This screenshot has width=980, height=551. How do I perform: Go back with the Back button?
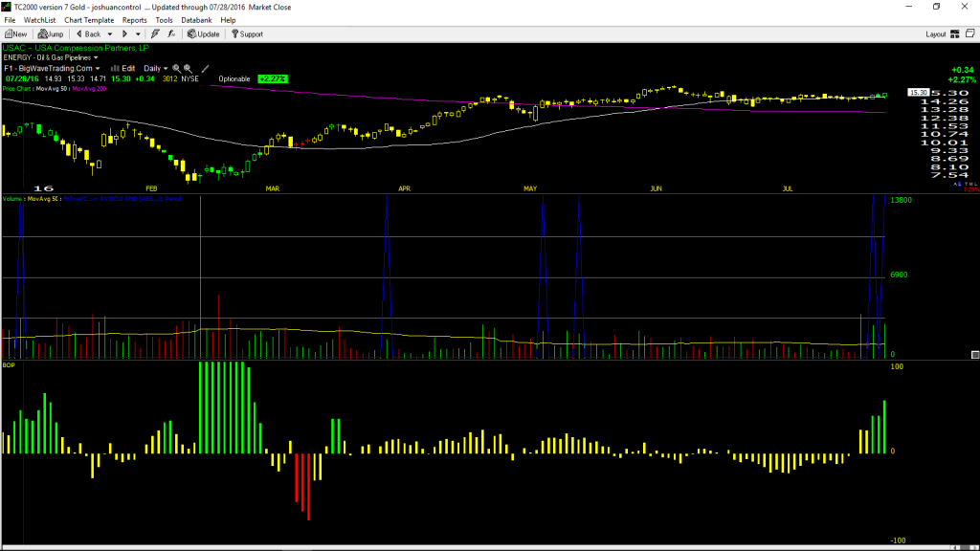[x=88, y=34]
